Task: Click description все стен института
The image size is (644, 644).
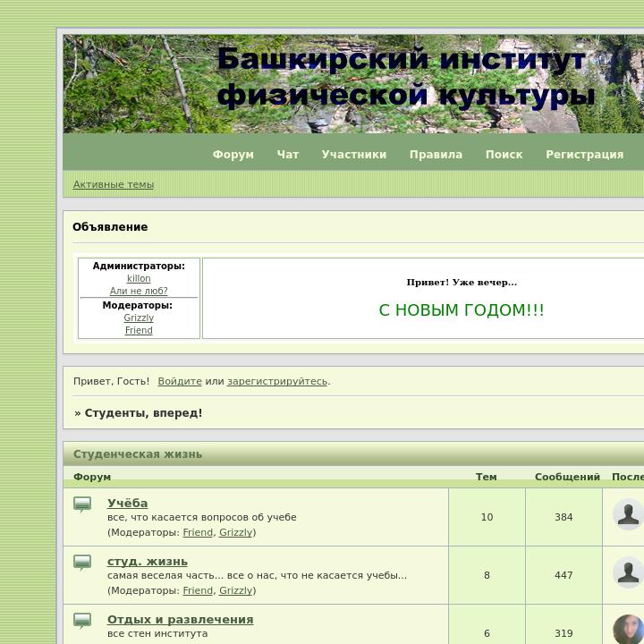Action: coord(157,634)
